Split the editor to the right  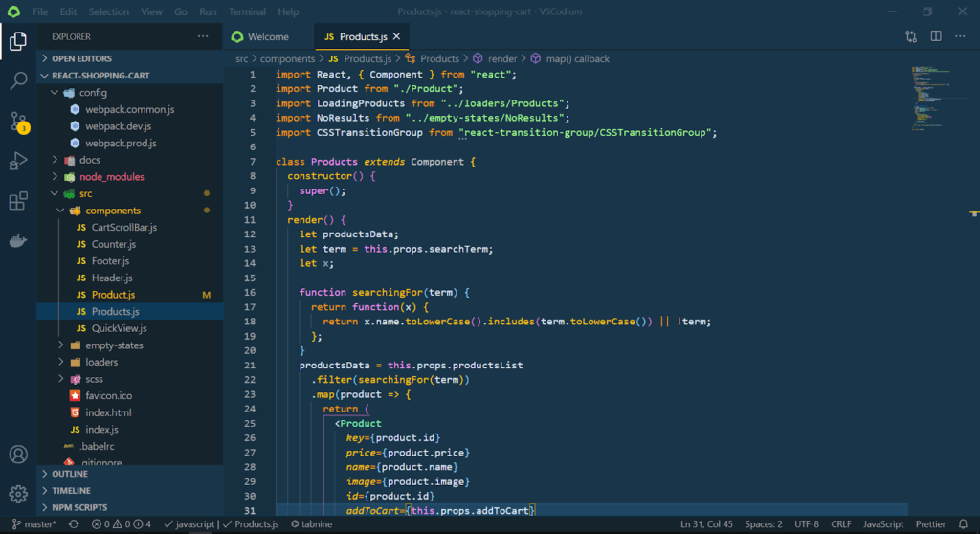click(x=935, y=36)
